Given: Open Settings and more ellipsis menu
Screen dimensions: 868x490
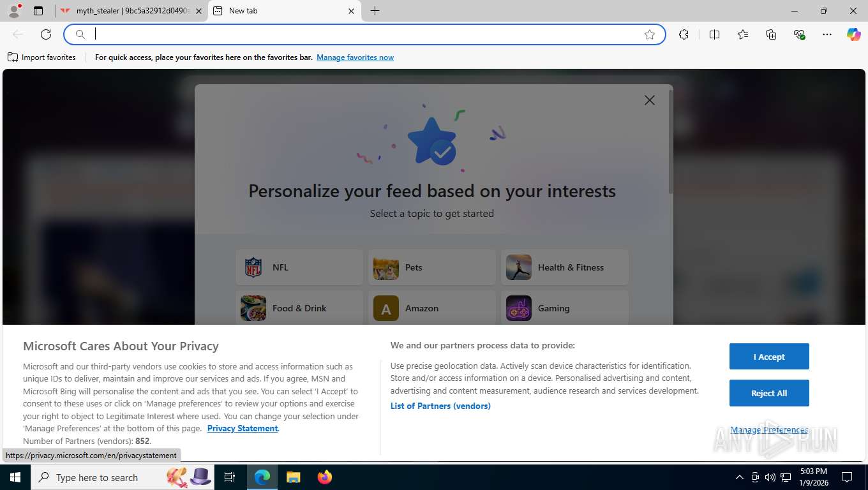Looking at the screenshot, I should pyautogui.click(x=827, y=34).
